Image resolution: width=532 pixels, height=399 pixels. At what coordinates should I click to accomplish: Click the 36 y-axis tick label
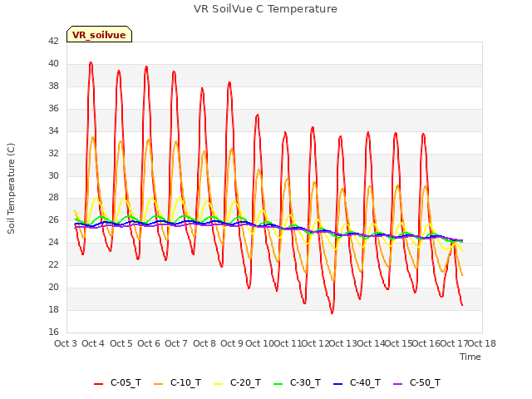[x=53, y=108]
